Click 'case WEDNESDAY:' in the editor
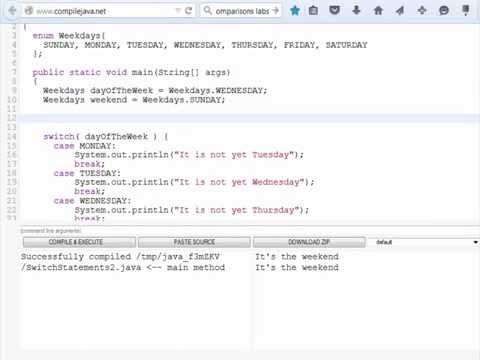480x360 pixels. (x=92, y=201)
